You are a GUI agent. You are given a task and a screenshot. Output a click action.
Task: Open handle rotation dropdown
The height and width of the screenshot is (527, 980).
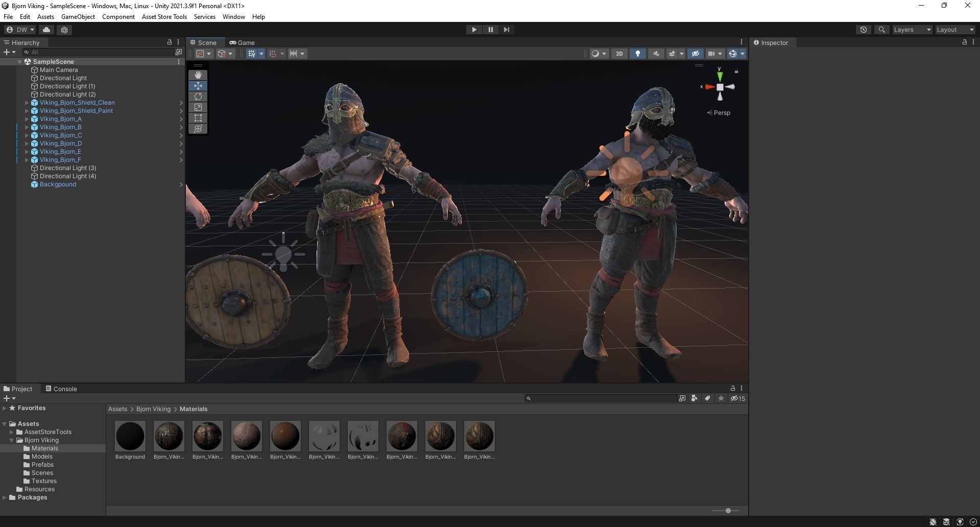click(x=225, y=54)
